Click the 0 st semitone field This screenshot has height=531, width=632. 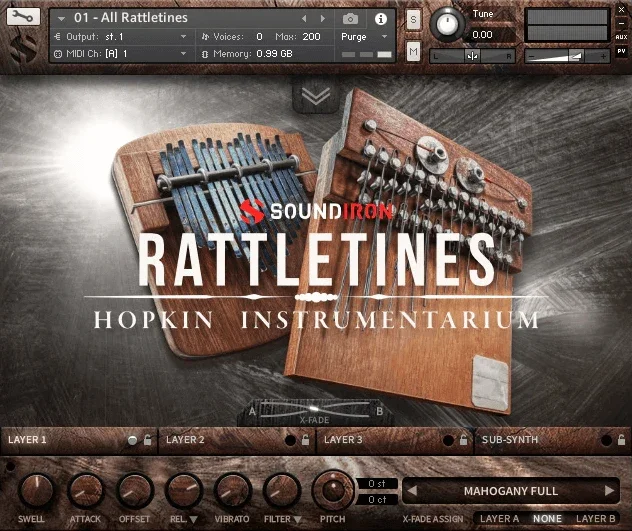(x=377, y=483)
